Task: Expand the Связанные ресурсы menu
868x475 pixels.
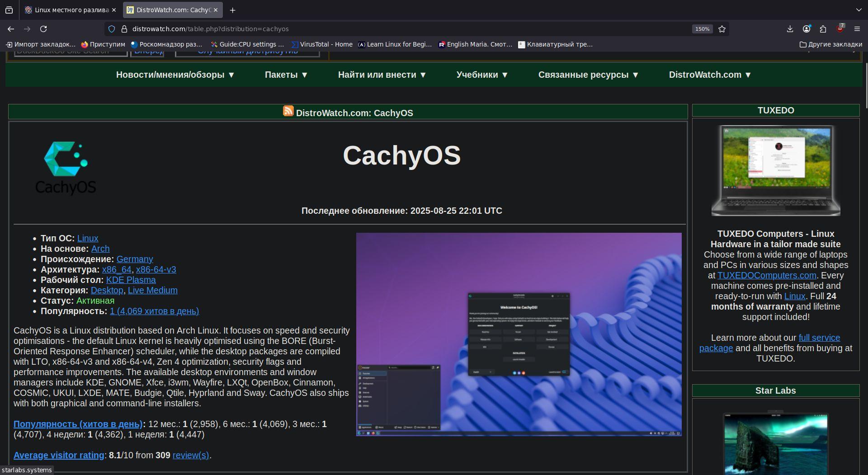Action: pos(589,75)
